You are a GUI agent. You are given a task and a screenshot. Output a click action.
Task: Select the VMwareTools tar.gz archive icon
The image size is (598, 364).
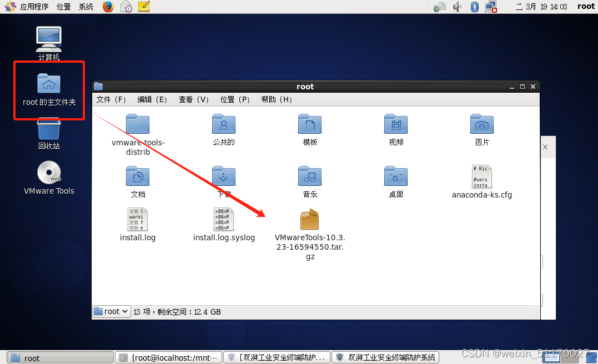(x=309, y=219)
